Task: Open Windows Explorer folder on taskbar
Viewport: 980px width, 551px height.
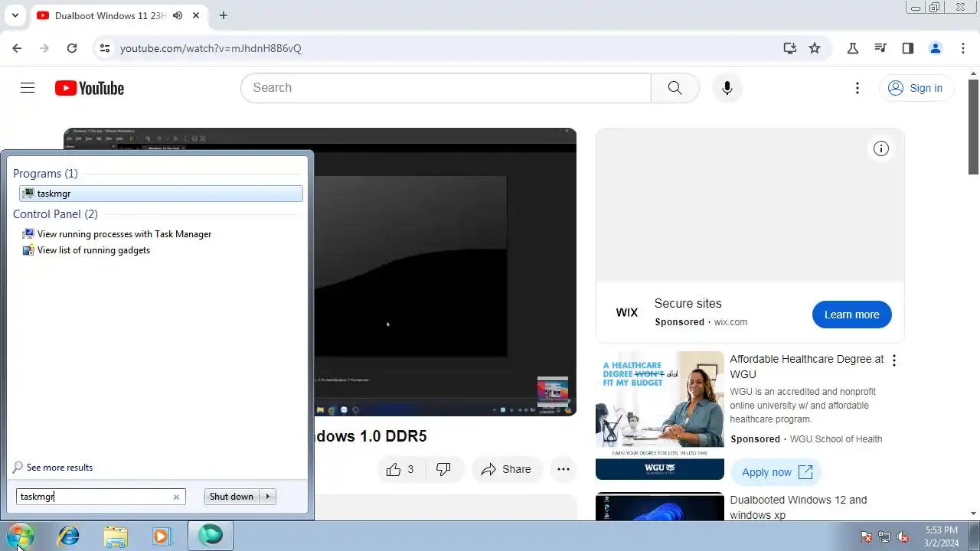Action: (x=116, y=536)
